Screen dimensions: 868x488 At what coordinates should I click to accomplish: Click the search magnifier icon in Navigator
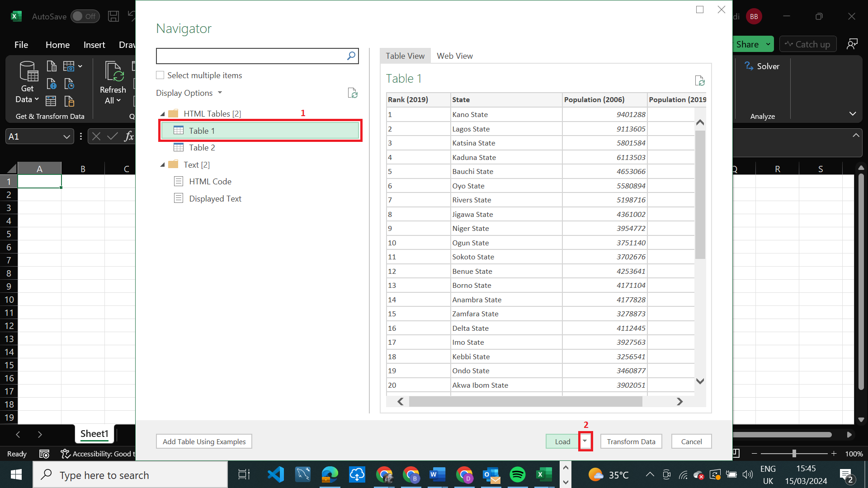click(x=351, y=56)
